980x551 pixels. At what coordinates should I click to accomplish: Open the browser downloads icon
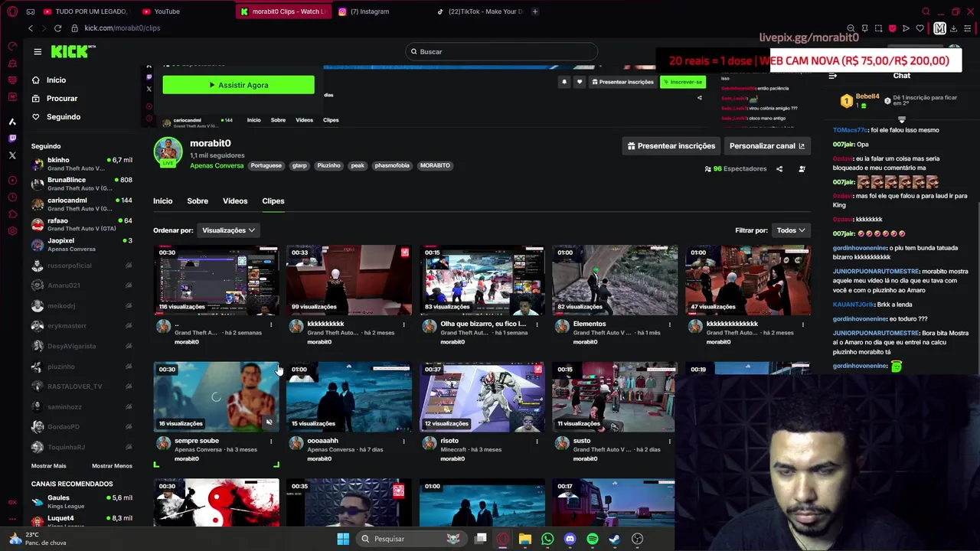point(953,28)
